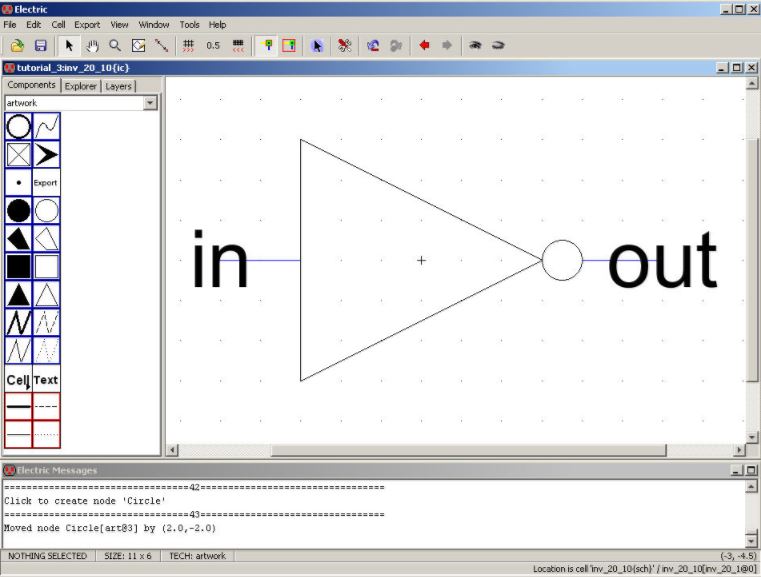Open the artwork technology dropdown
This screenshot has width=761, height=577.
150,103
